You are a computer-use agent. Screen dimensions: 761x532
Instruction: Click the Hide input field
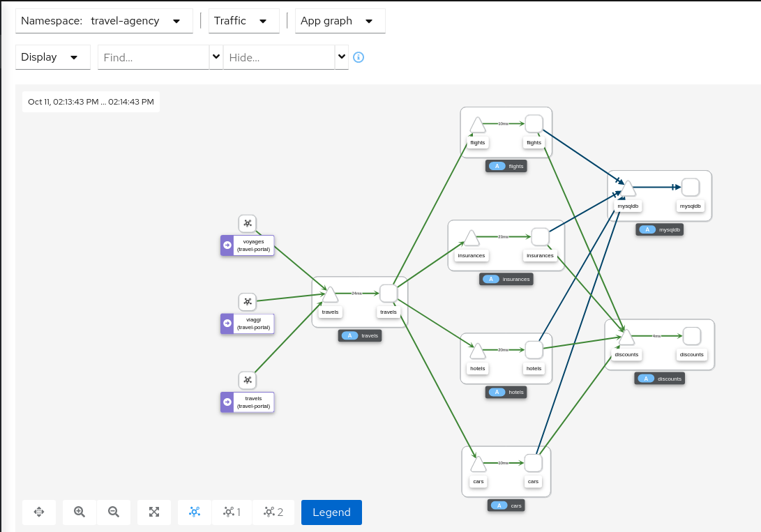(279, 57)
